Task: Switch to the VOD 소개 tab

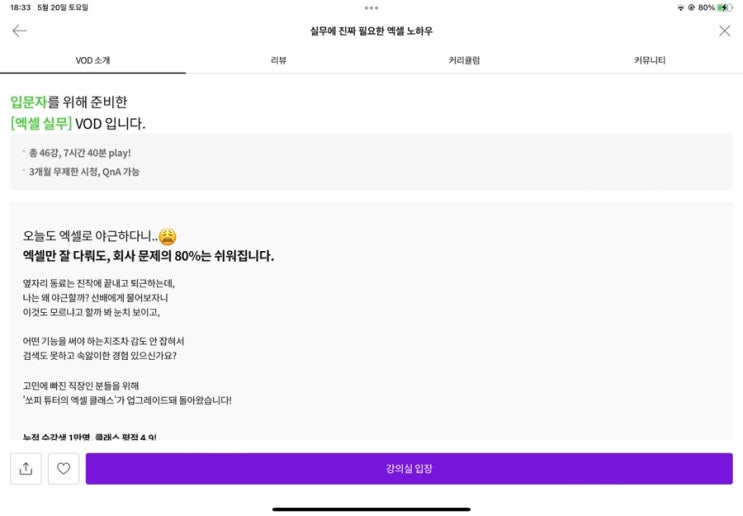Action: [92, 60]
